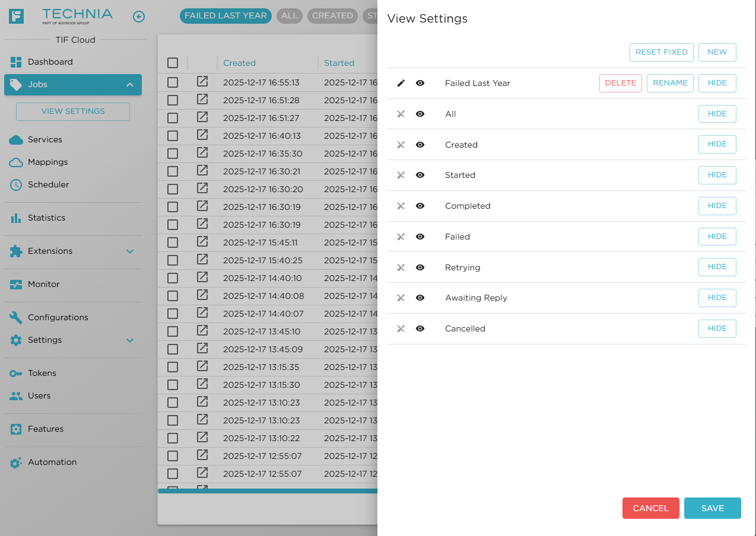
Task: Expand the Settings submenu
Action: click(130, 340)
